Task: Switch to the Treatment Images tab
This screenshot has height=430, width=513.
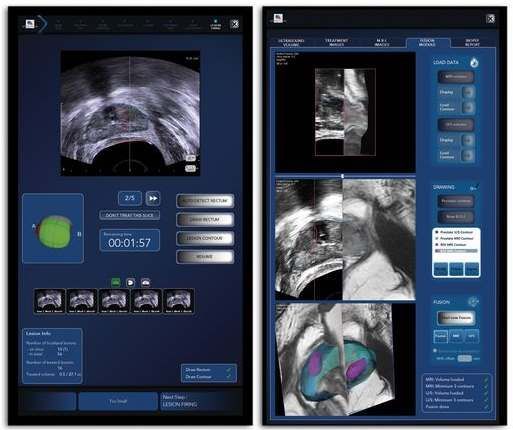Action: coord(336,42)
